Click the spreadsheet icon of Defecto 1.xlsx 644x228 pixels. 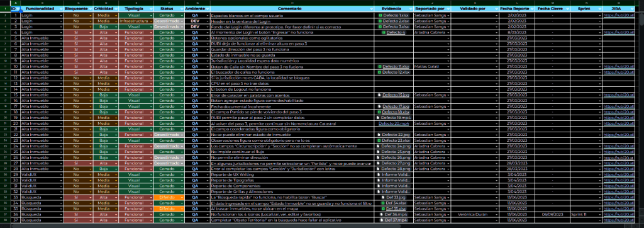point(380,15)
